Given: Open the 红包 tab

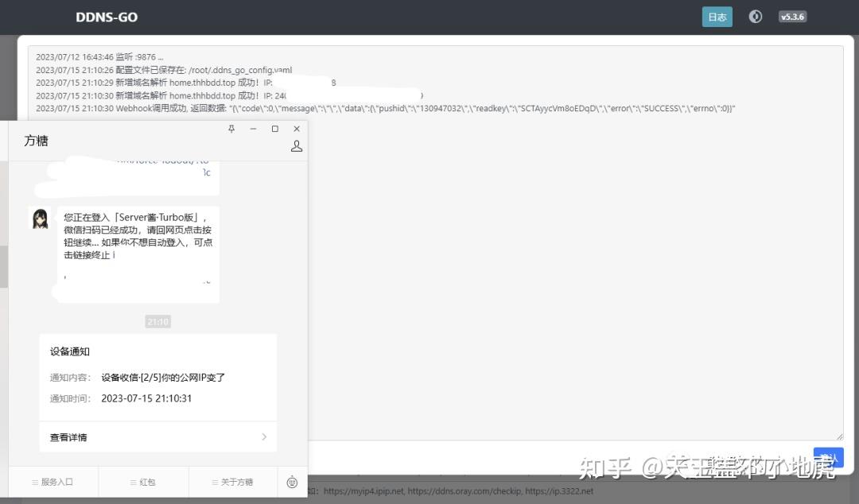Looking at the screenshot, I should [147, 482].
